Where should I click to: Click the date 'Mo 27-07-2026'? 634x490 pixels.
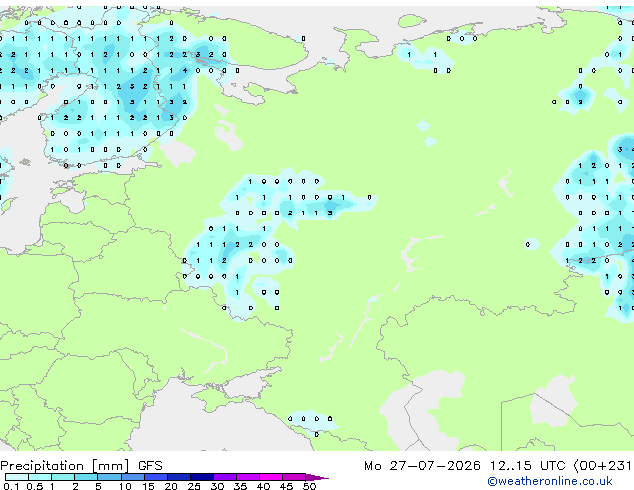tap(422, 466)
